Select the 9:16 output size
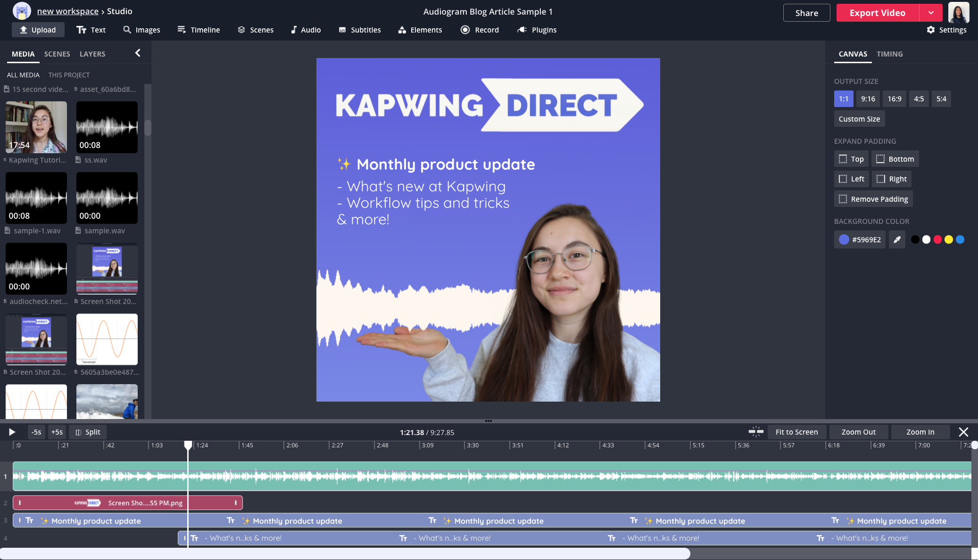Viewport: 978px width, 560px height. click(868, 99)
